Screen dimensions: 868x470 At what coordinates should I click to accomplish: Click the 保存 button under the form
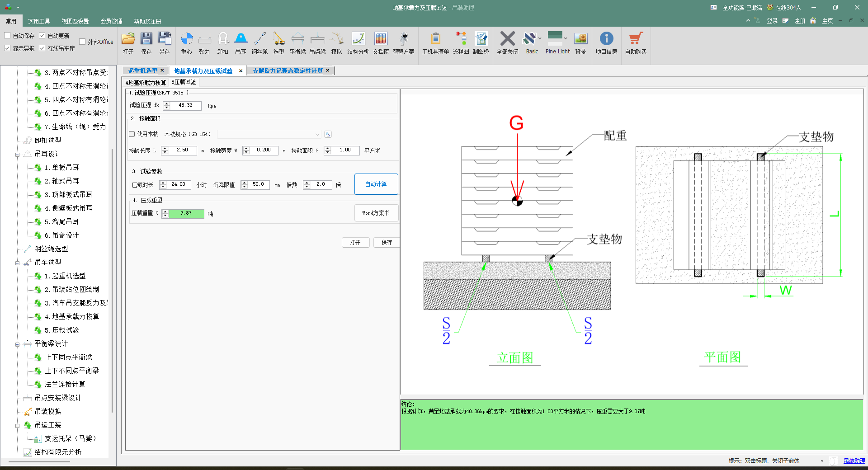point(387,242)
